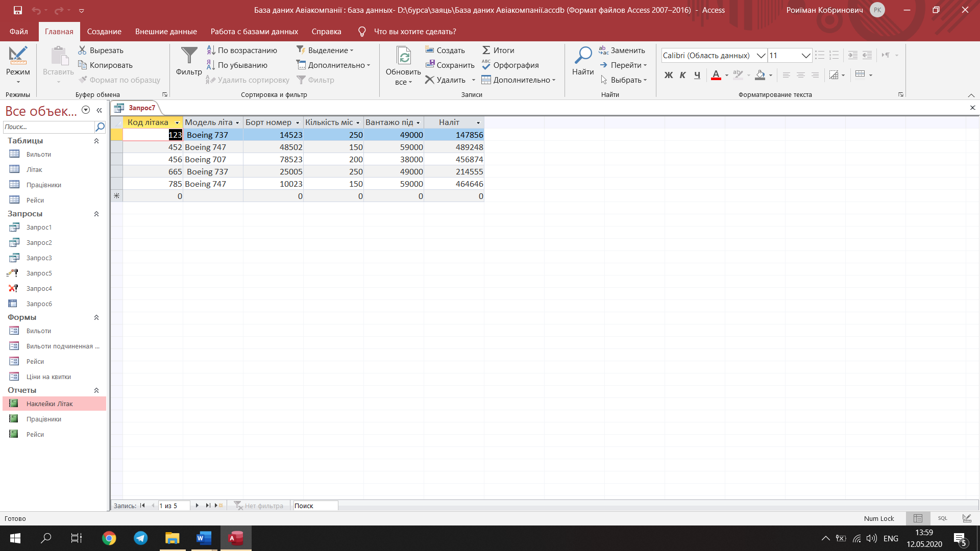
Task: Click the Spelling check icon
Action: (x=486, y=65)
